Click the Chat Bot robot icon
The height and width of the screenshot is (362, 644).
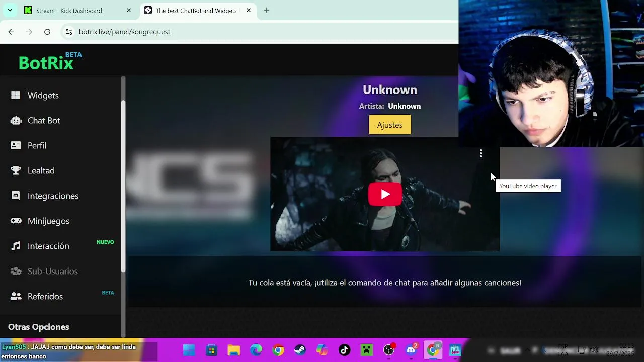pos(16,120)
